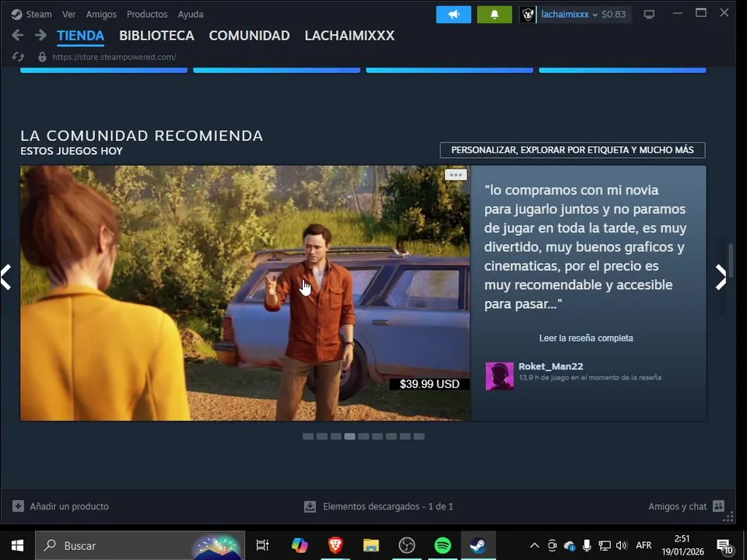Jump to first carousel page dot
This screenshot has width=747, height=560.
coord(308,436)
